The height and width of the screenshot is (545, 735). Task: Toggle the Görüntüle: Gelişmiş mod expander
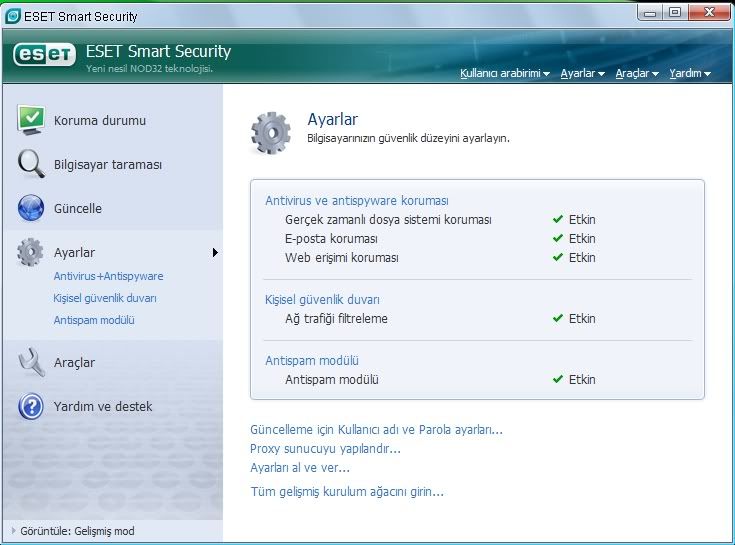pyautogui.click(x=14, y=531)
